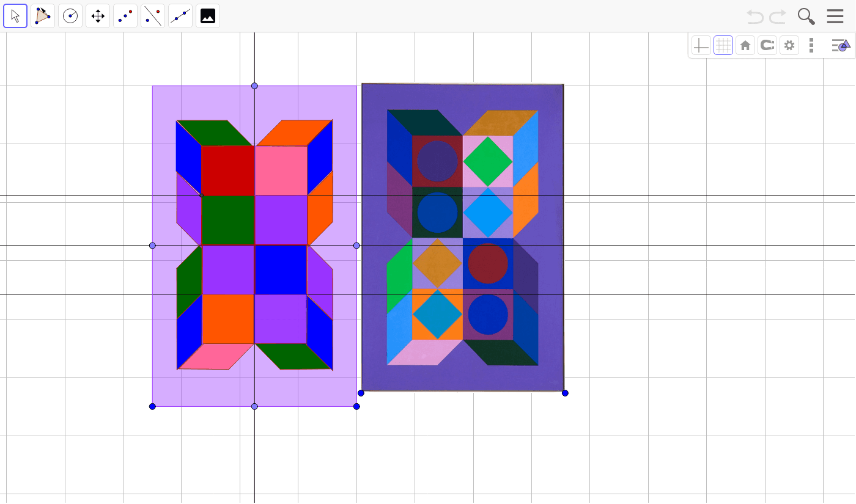Viewport: 856px width, 504px height.
Task: Click green diamond in Vasarely image
Action: [487, 161]
